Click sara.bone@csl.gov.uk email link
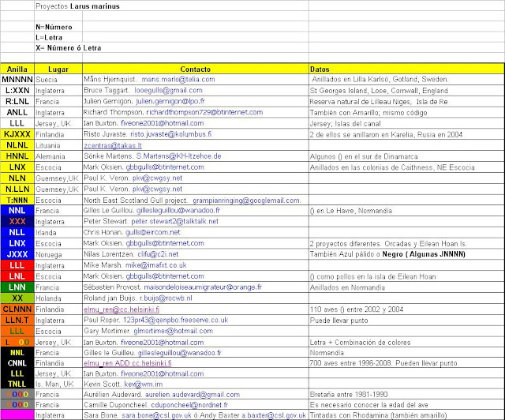Screen dimensions: 505x420 pos(156,415)
